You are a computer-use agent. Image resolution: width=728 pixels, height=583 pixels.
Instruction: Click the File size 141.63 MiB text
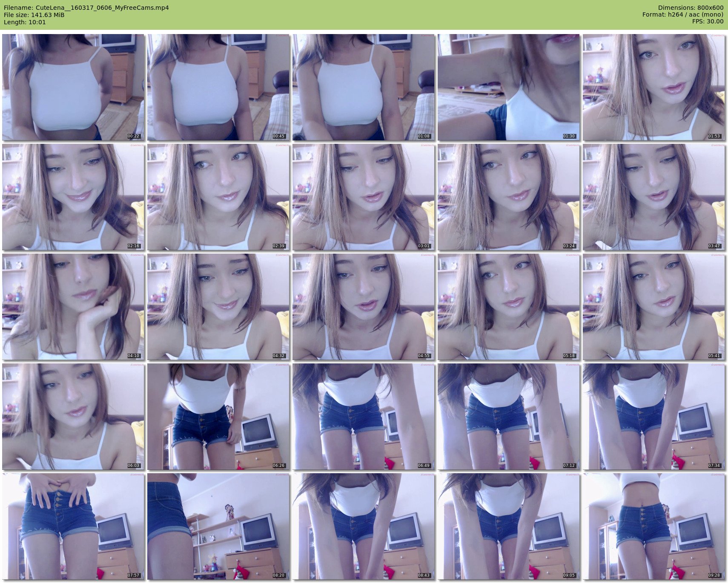(34, 15)
